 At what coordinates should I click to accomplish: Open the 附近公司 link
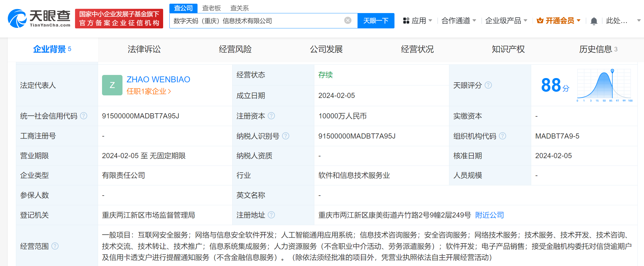(489, 215)
